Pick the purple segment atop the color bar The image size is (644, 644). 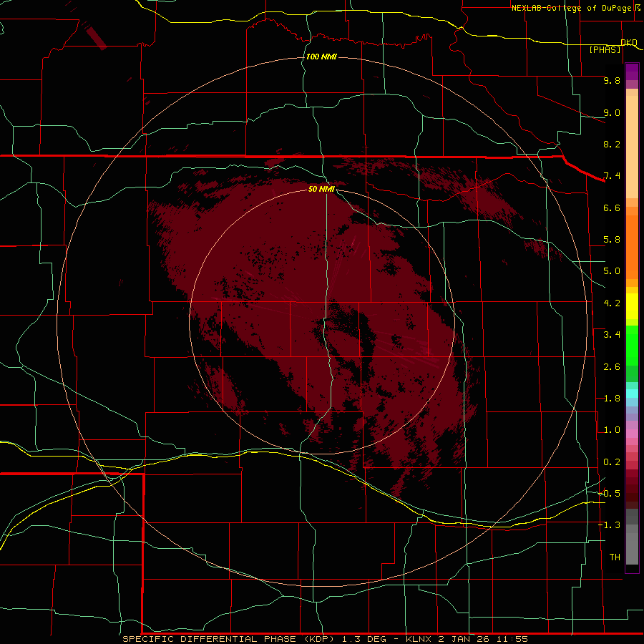click(632, 72)
